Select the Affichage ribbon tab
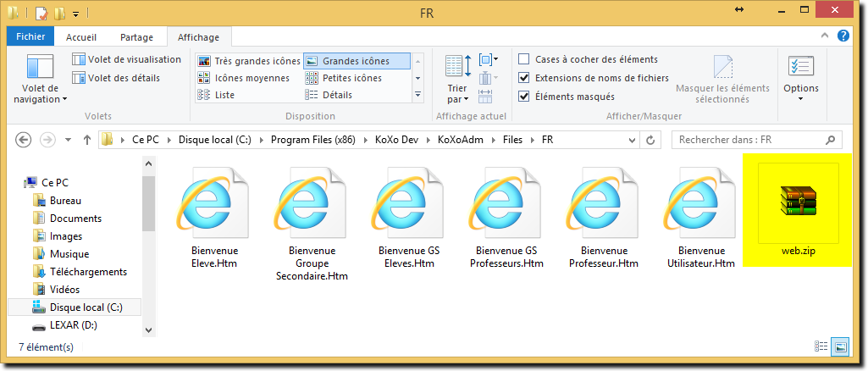The image size is (868, 371). click(x=198, y=37)
